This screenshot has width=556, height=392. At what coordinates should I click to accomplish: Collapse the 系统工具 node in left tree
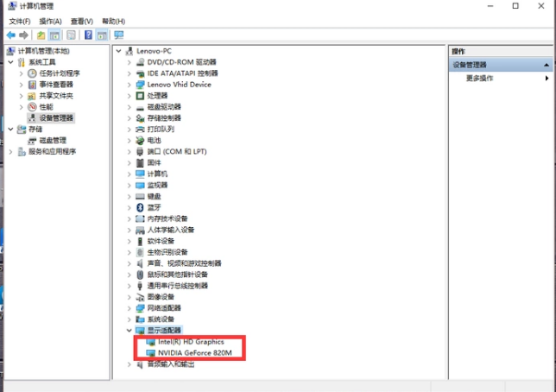[x=10, y=62]
